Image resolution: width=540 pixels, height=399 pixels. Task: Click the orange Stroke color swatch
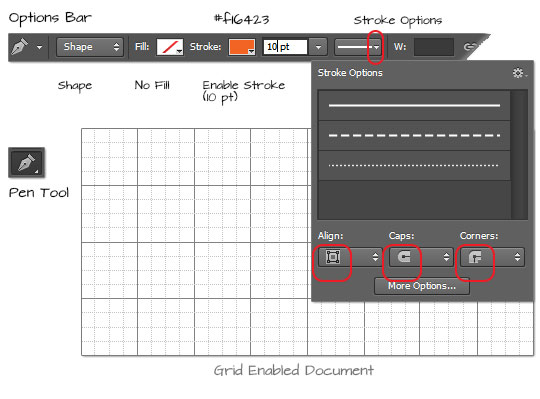pyautogui.click(x=242, y=47)
